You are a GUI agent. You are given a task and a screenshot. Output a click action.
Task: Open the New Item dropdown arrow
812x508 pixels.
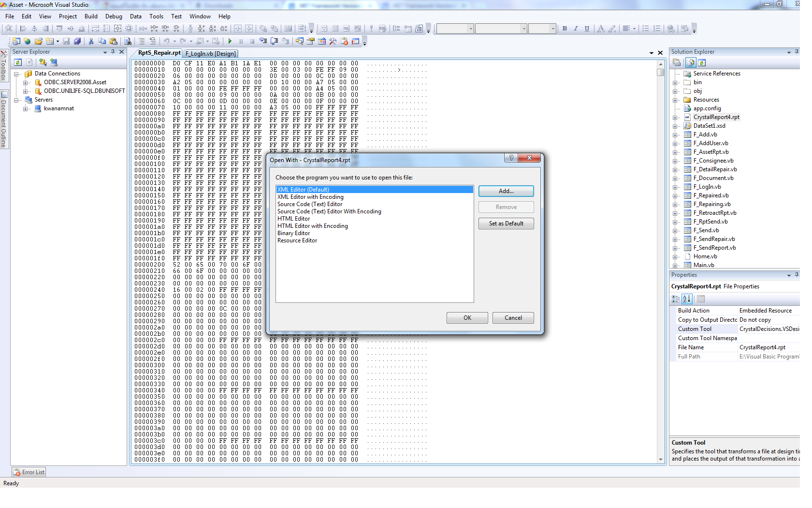click(x=58, y=41)
